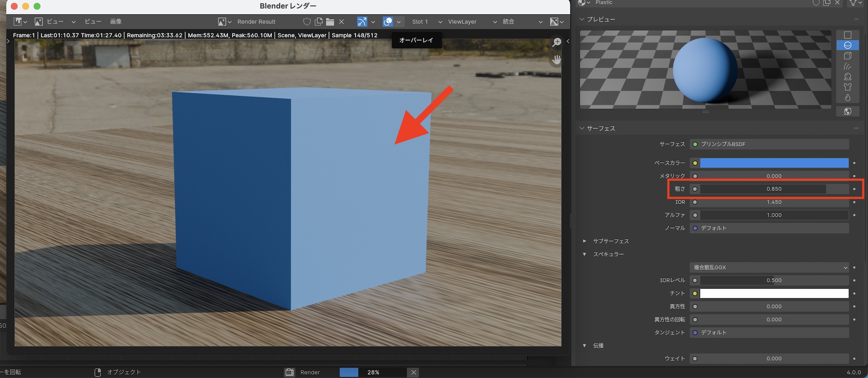
Task: Click the blue ベースカラー swatch
Action: pyautogui.click(x=774, y=163)
